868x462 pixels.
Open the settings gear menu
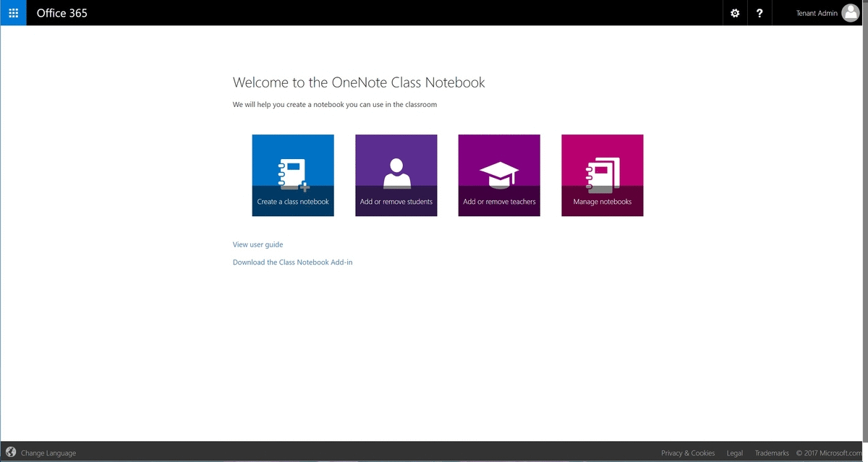point(735,13)
